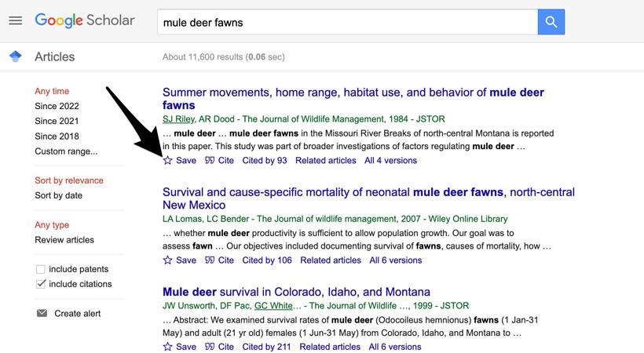Filter results Since 2022
The width and height of the screenshot is (644, 353).
(57, 106)
